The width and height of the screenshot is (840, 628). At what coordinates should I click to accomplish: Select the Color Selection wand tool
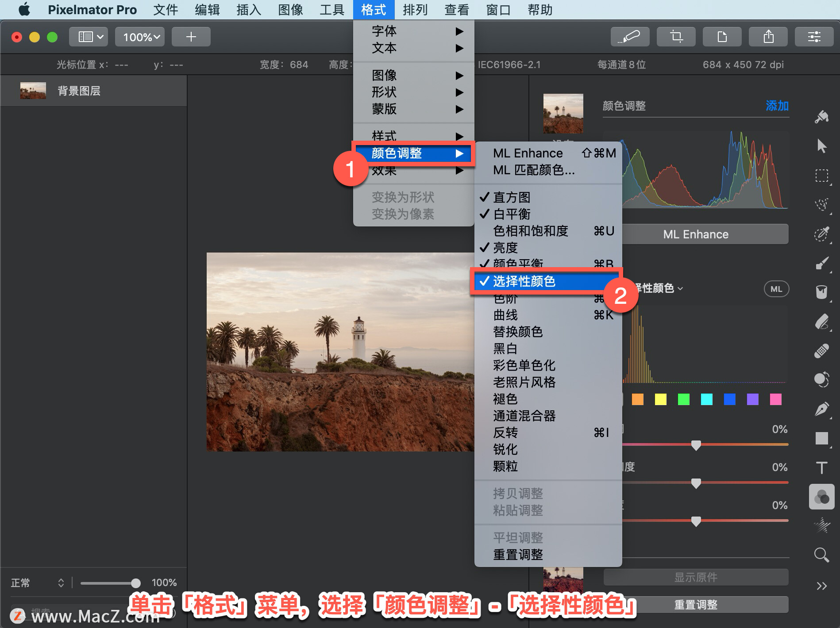(x=822, y=234)
